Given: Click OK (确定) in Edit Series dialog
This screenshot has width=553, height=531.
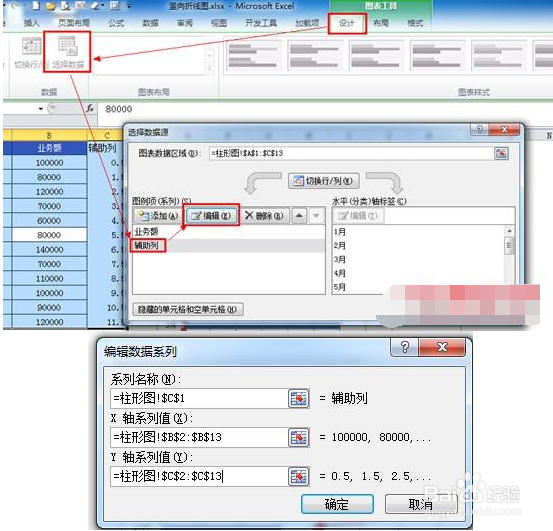Looking at the screenshot, I should pyautogui.click(x=337, y=504).
